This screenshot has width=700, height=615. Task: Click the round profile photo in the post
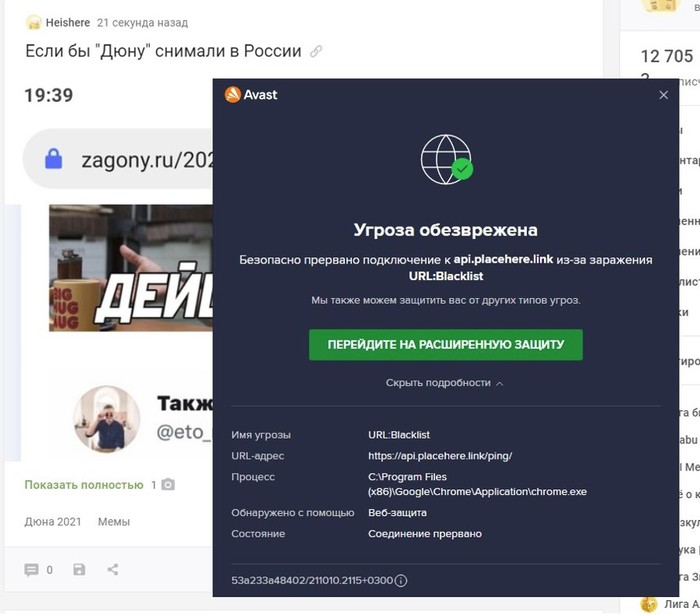point(107,419)
